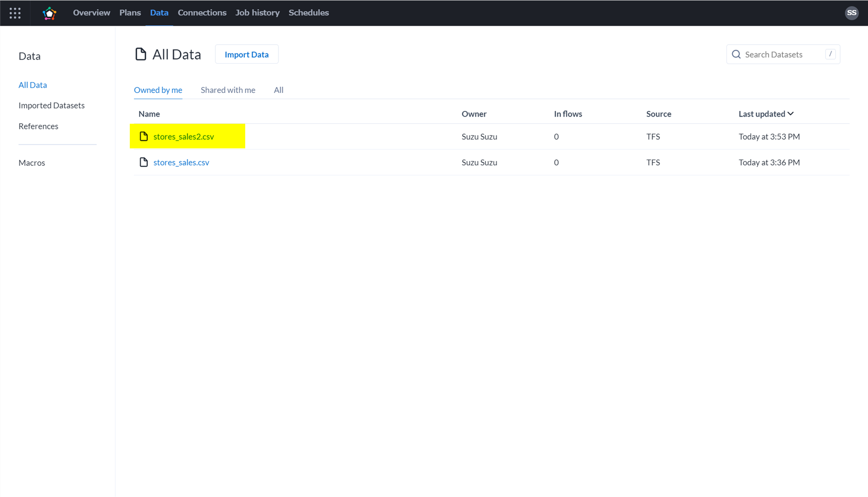This screenshot has width=868, height=497.
Task: Select the Owned by me tab
Action: 158,90
